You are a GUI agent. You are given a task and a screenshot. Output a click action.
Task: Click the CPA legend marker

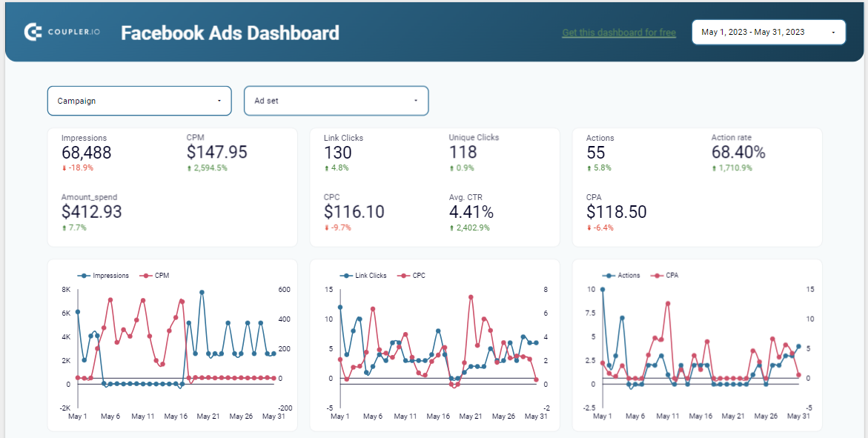click(x=657, y=276)
